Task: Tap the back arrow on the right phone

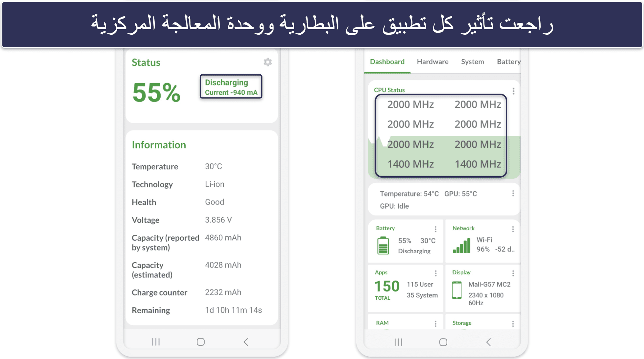Action: (x=488, y=342)
